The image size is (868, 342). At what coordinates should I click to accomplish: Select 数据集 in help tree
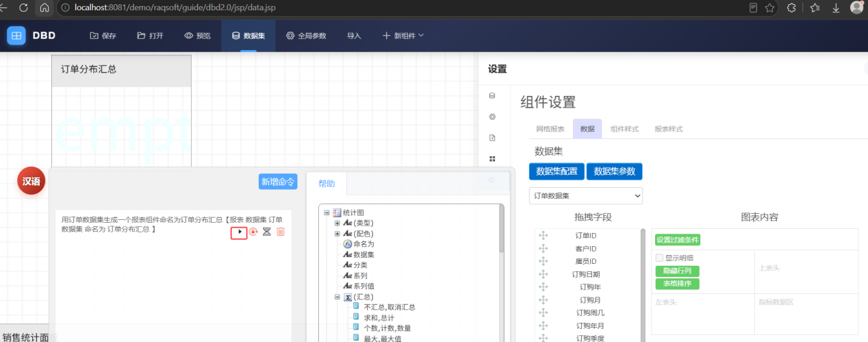(363, 254)
